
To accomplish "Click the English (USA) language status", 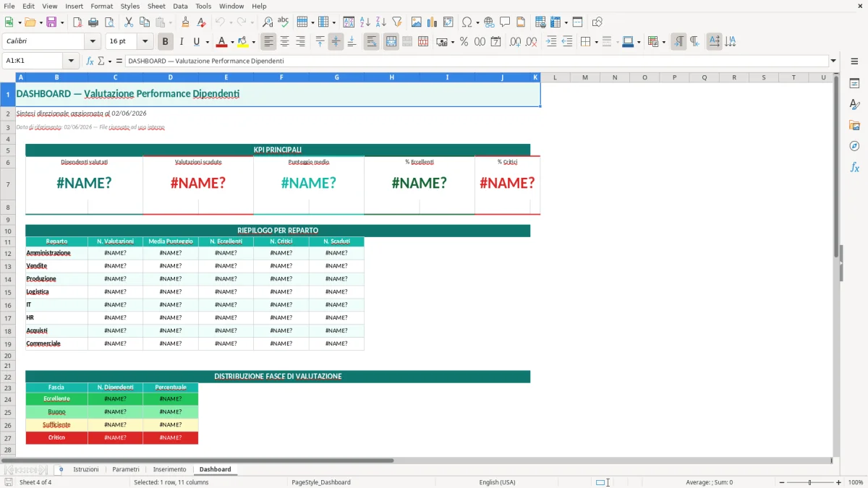I will pos(497,482).
